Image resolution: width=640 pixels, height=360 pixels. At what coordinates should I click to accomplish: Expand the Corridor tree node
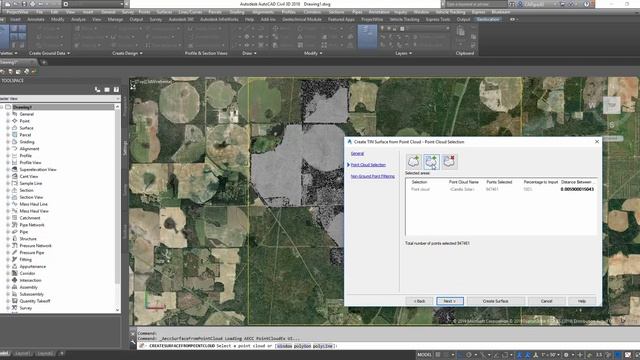pyautogui.click(x=8, y=273)
